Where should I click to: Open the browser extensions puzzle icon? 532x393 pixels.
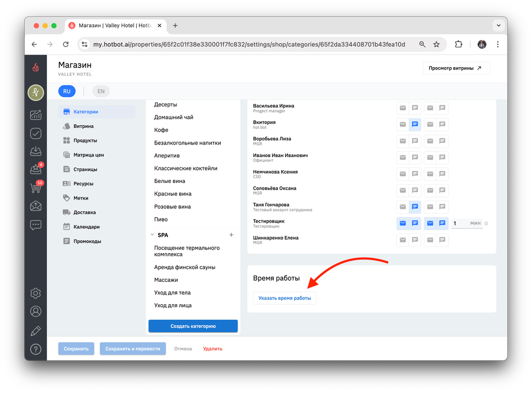[458, 44]
